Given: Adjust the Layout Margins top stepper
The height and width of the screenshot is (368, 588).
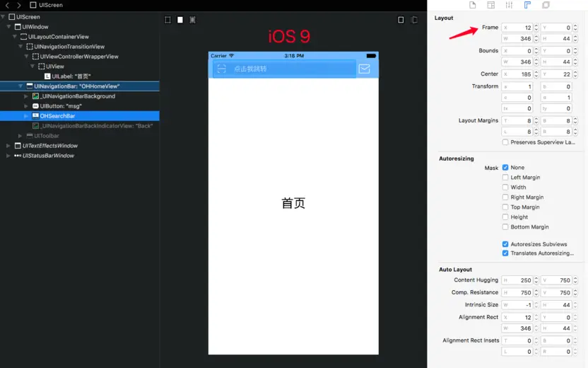Looking at the screenshot, I should pyautogui.click(x=536, y=121).
